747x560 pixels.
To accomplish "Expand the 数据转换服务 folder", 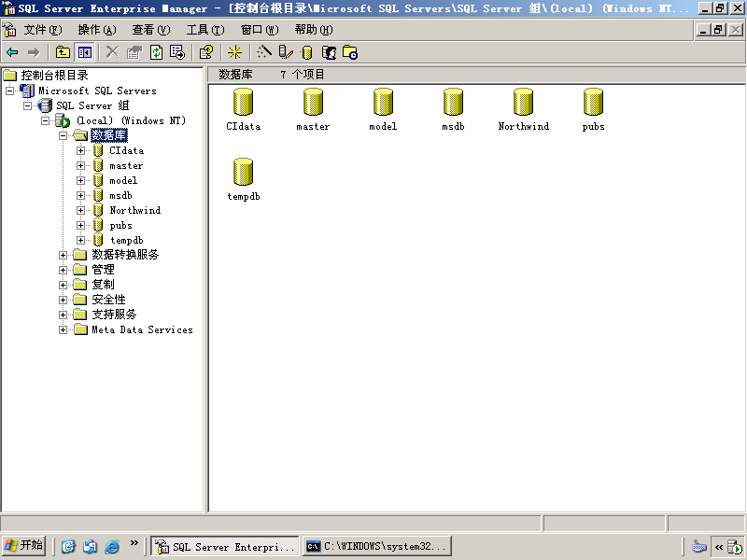I will pos(63,255).
